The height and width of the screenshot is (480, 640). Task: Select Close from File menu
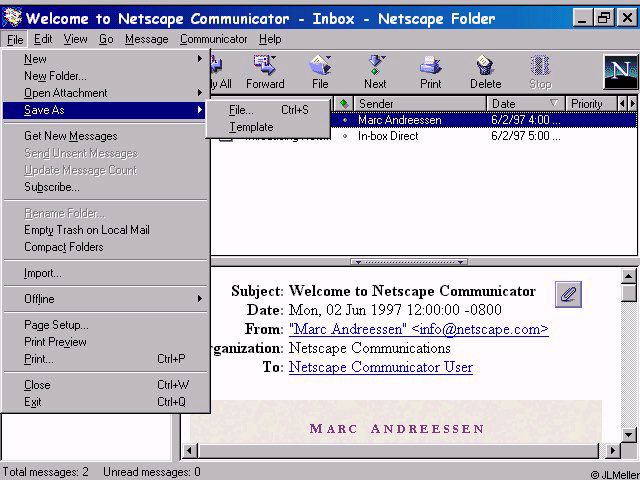click(104, 385)
